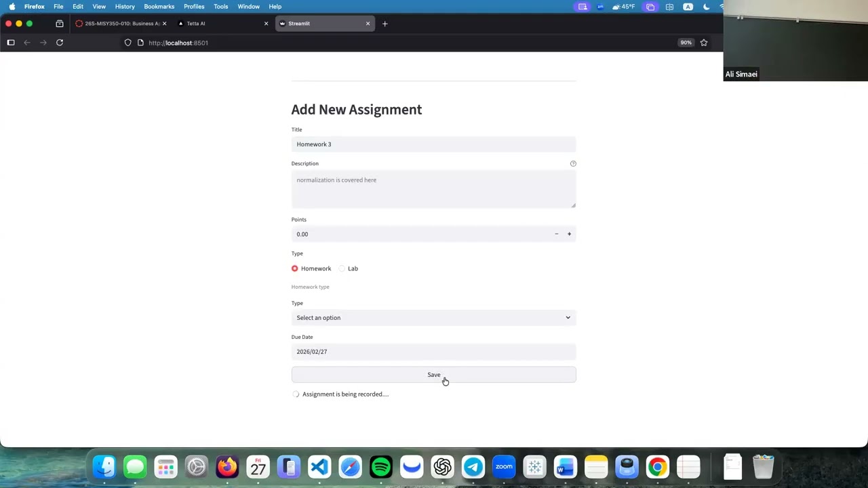
Task: Increase Points with the plus button
Action: [x=570, y=234]
